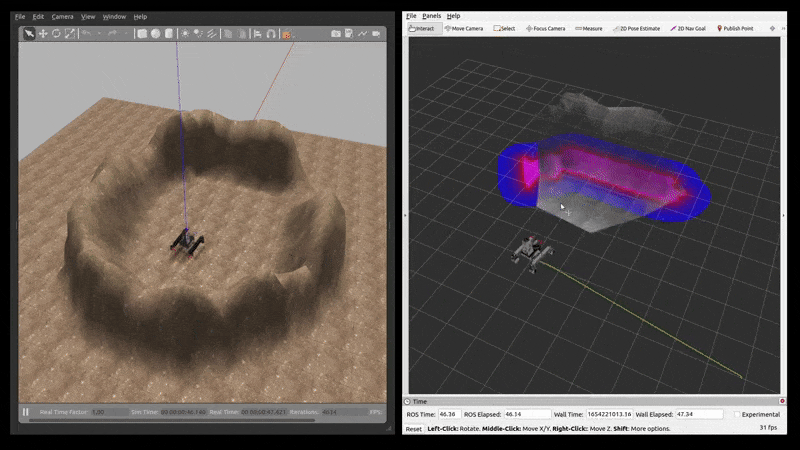Expand the RViz toolbar overflow chevron
The height and width of the screenshot is (450, 800).
[783, 29]
